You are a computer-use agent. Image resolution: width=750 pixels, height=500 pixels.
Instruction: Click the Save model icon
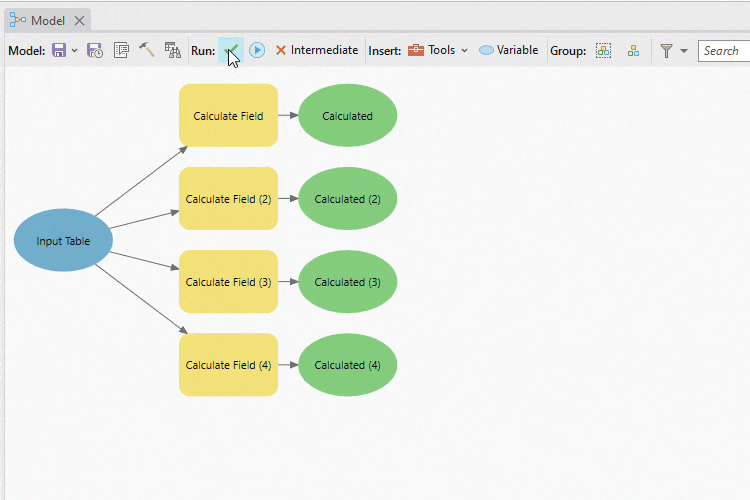tap(59, 50)
